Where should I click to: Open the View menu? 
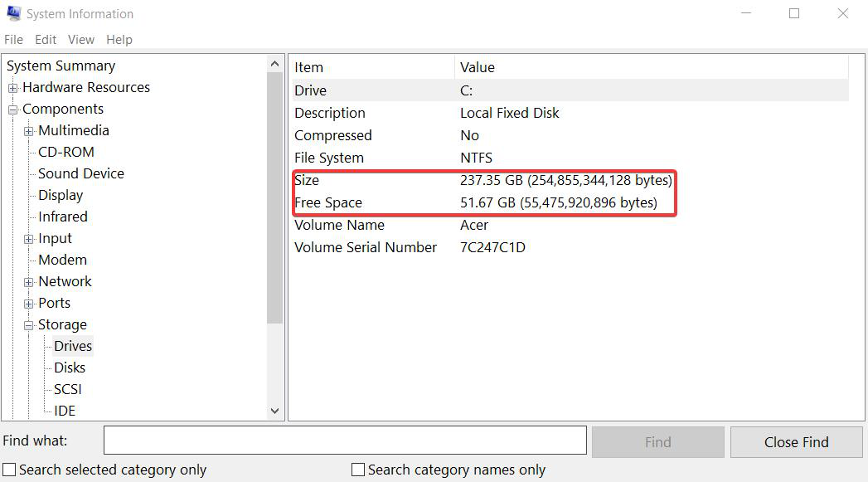80,39
